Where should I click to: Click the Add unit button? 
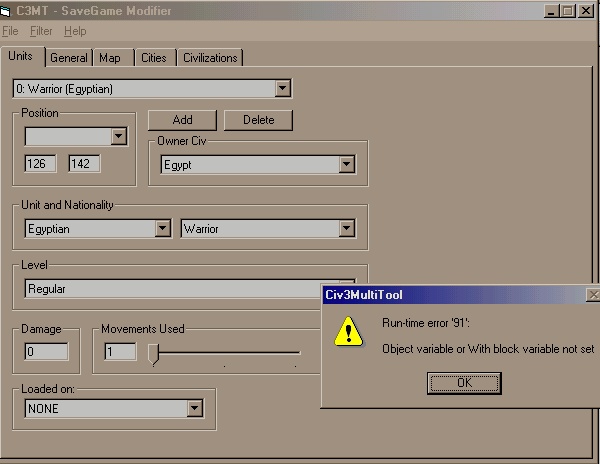point(182,120)
